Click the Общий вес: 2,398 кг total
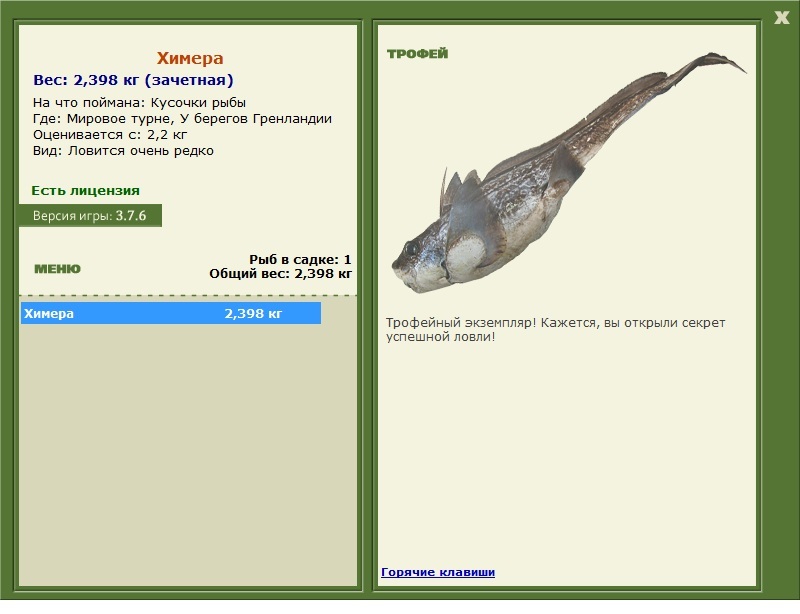Viewport: 800px width, 614px height. coord(280,274)
